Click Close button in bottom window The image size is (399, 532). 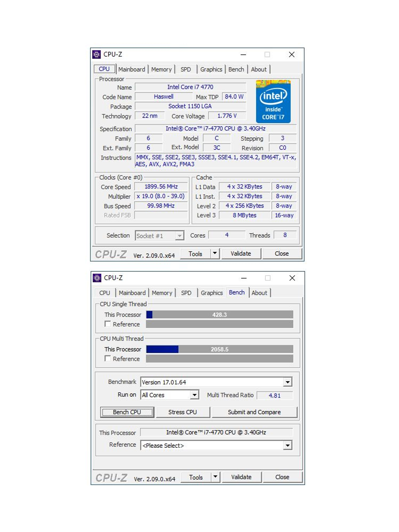[x=282, y=477]
